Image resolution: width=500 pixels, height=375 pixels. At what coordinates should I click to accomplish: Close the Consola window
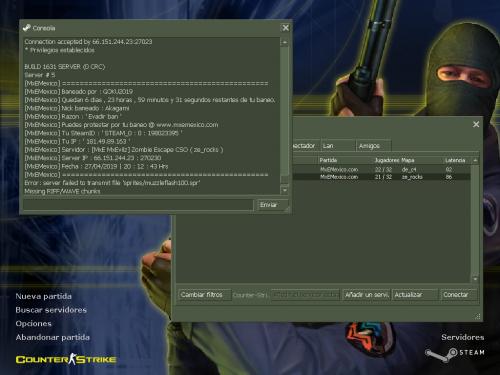pyautogui.click(x=286, y=28)
